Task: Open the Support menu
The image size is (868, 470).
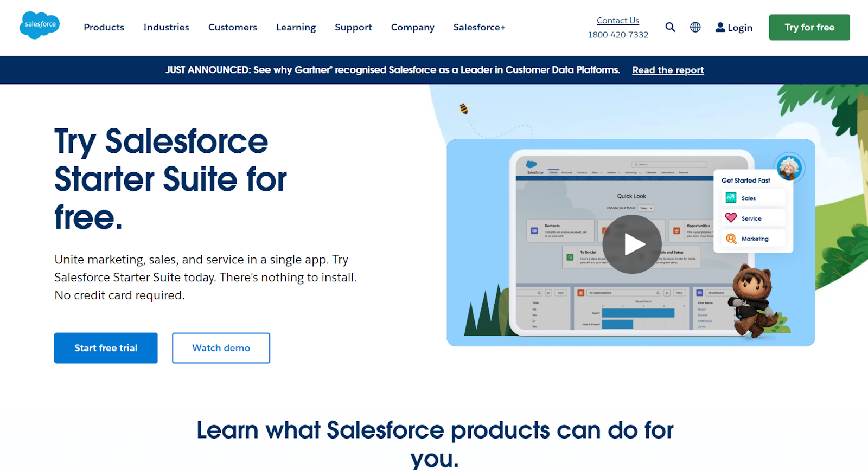Action: pyautogui.click(x=353, y=27)
